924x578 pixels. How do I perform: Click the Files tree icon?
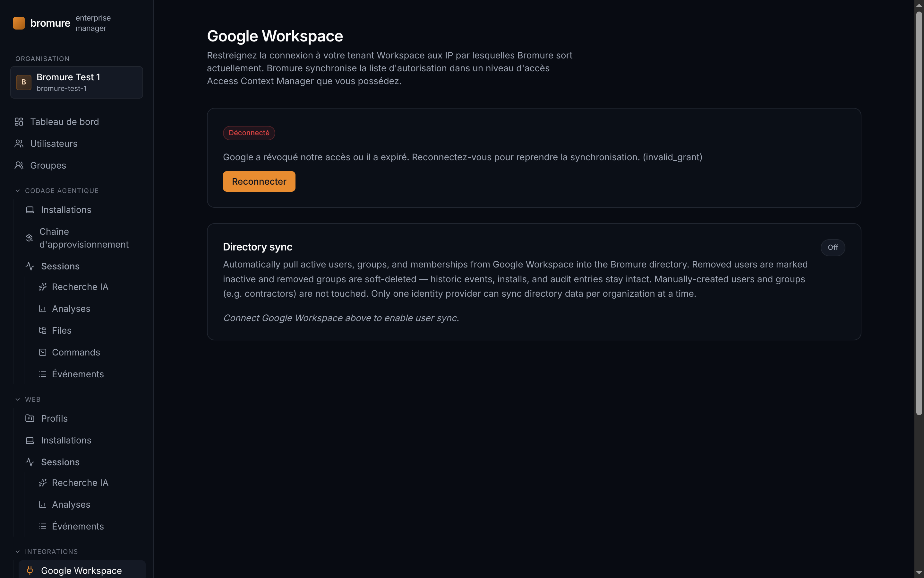click(43, 330)
